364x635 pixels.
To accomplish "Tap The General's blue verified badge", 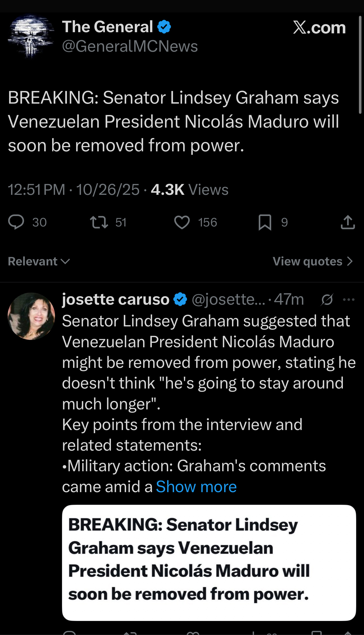I will coord(164,27).
